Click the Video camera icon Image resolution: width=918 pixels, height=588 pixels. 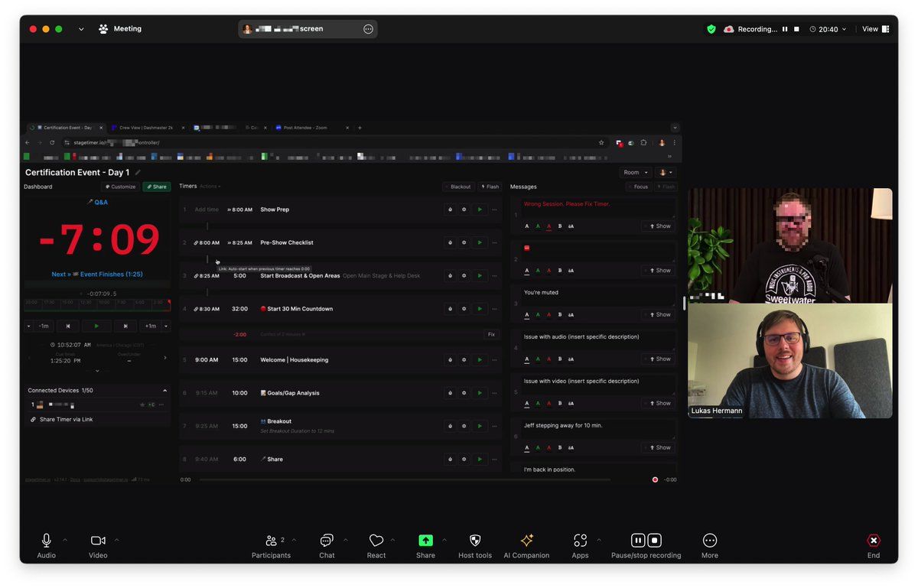(98, 541)
